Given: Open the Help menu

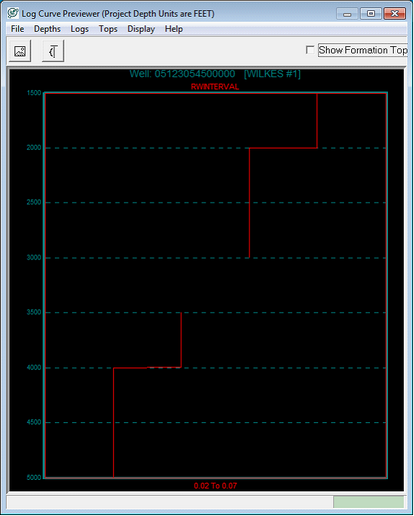Looking at the screenshot, I should pyautogui.click(x=174, y=29).
